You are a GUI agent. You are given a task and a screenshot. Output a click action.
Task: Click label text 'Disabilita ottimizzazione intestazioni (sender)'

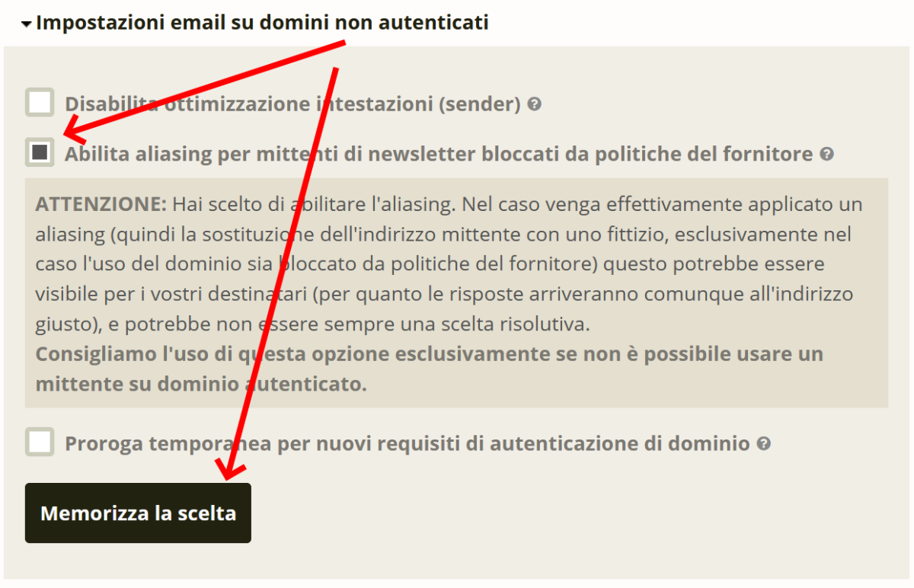point(292,104)
